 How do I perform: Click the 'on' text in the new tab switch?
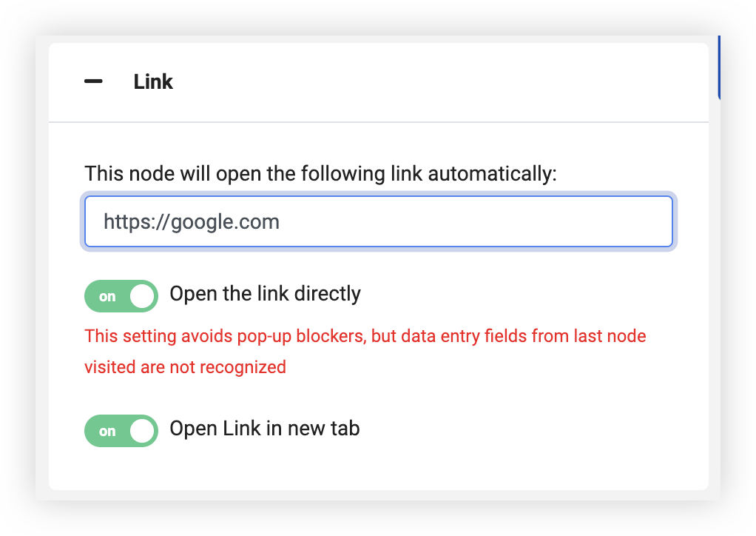(x=108, y=432)
